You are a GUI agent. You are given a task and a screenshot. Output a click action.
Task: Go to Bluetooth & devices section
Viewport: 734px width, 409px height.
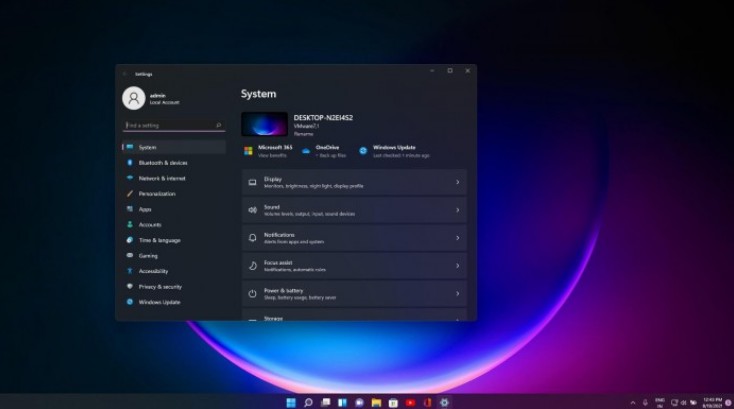[x=162, y=162]
